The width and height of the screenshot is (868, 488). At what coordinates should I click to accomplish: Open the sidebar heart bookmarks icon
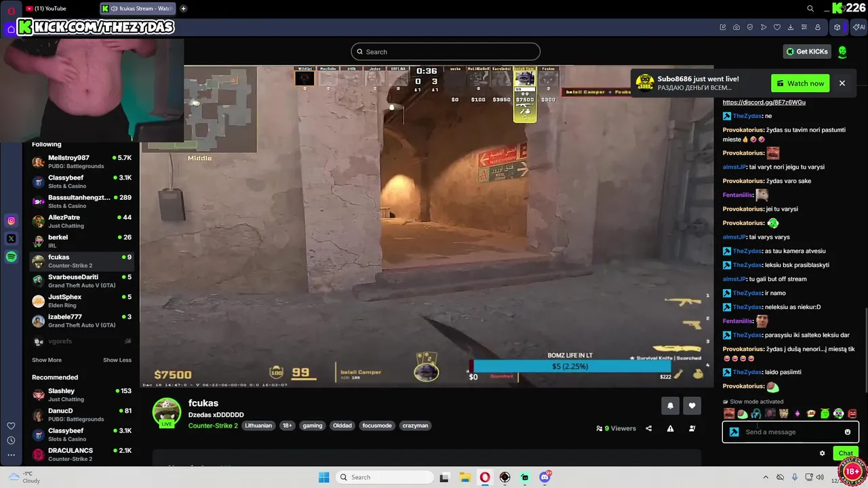tap(11, 426)
